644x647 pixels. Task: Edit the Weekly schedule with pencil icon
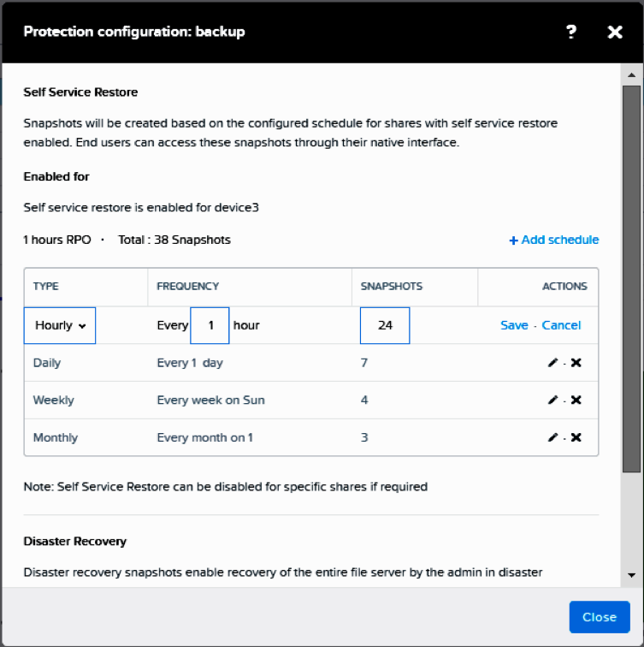coord(552,400)
